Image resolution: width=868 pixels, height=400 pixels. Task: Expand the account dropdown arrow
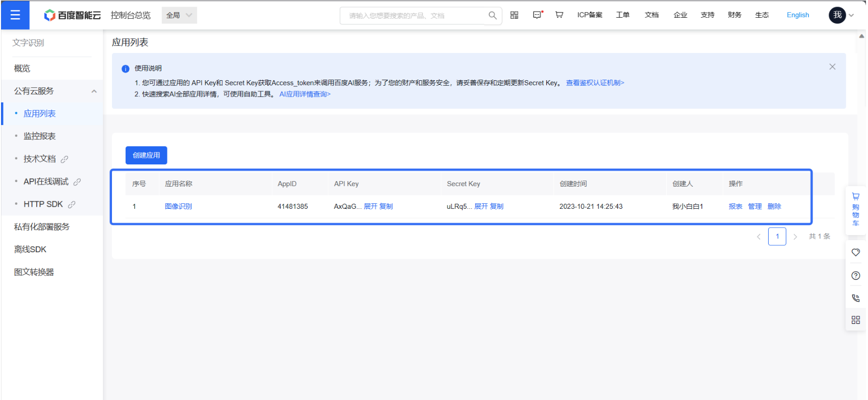[851, 15]
